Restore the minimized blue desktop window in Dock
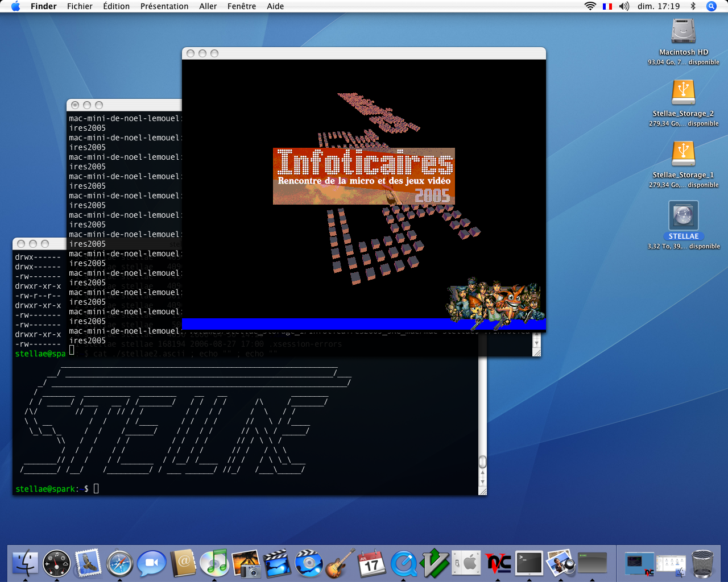The height and width of the screenshot is (582, 728). click(x=639, y=564)
